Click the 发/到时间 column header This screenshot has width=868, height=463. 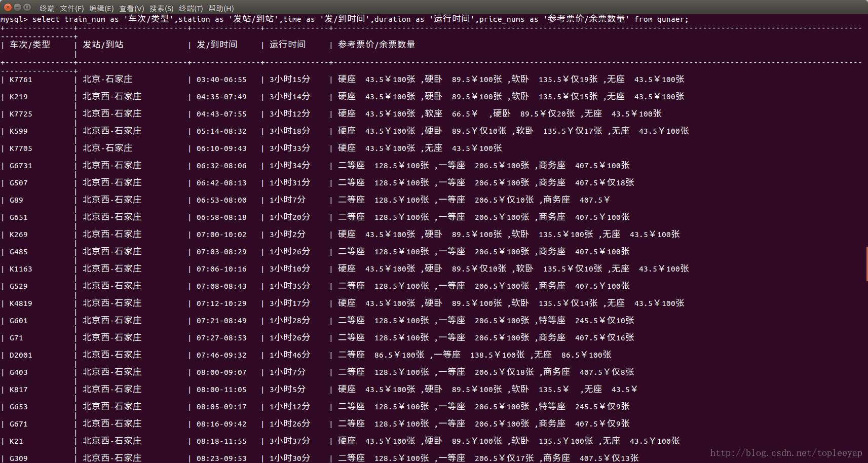pos(217,45)
